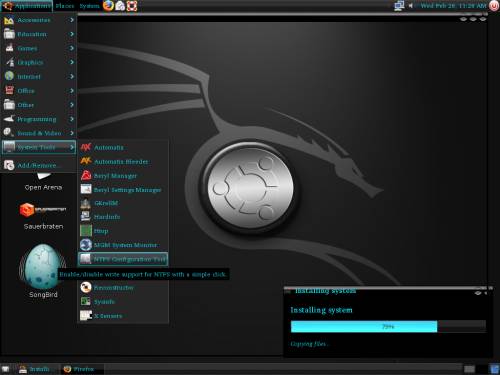The image size is (500, 375).
Task: Click the Applications menu in top panel
Action: 27,6
